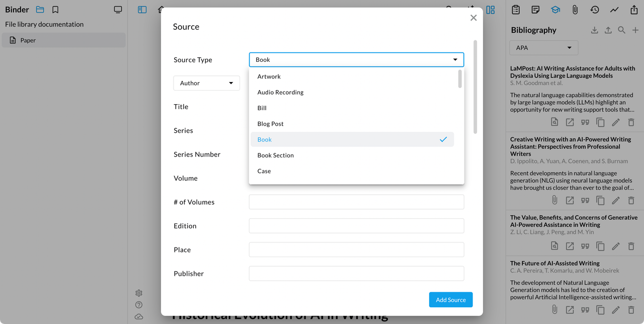Click the attachments paperclip icon in top toolbar
This screenshot has width=644, height=324.
point(575,10)
